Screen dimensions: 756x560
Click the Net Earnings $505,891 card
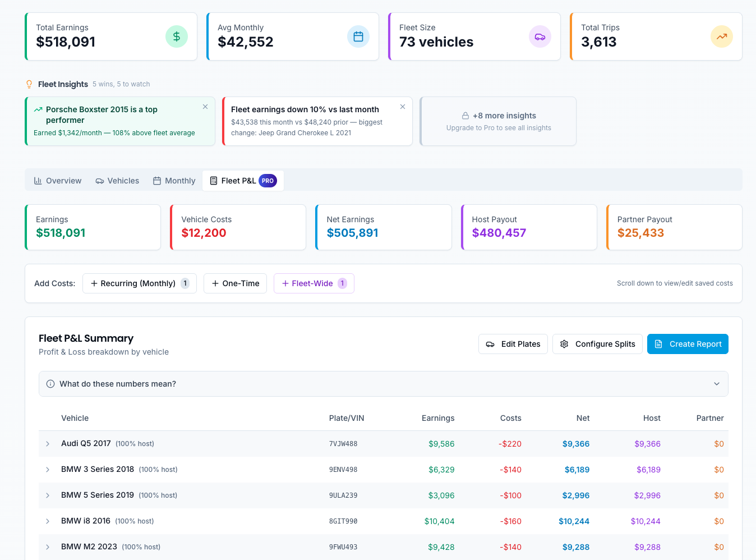(x=384, y=227)
